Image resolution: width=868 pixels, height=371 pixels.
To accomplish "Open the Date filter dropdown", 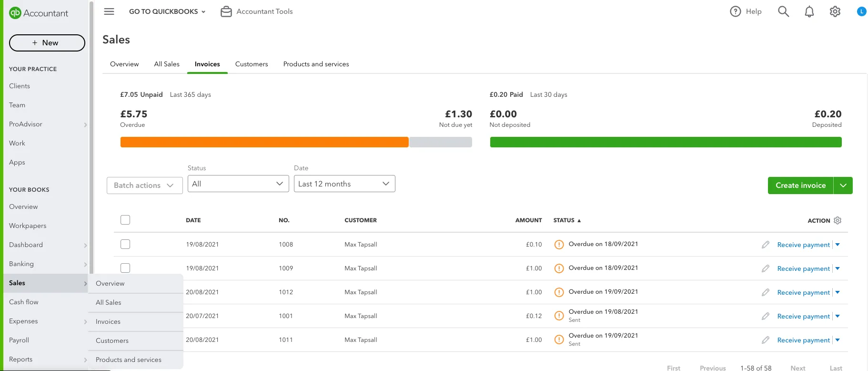I will click(x=344, y=184).
